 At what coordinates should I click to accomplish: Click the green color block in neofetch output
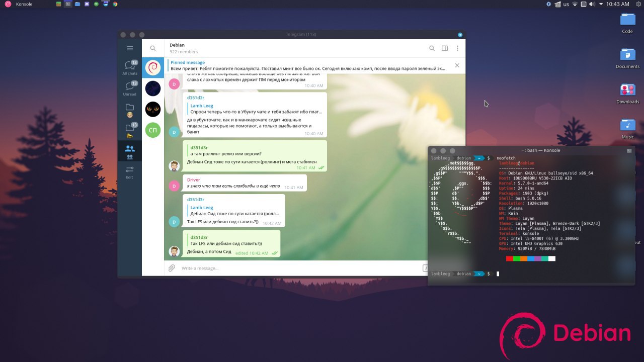click(517, 258)
